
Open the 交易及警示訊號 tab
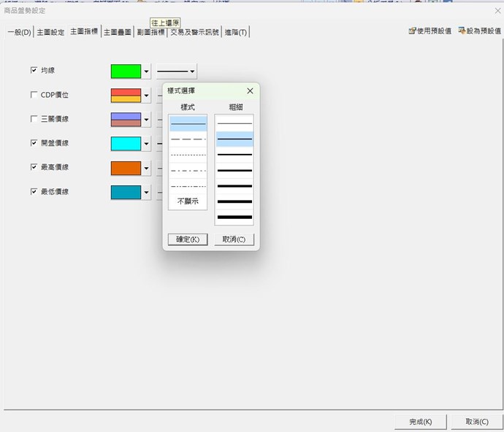pyautogui.click(x=194, y=32)
